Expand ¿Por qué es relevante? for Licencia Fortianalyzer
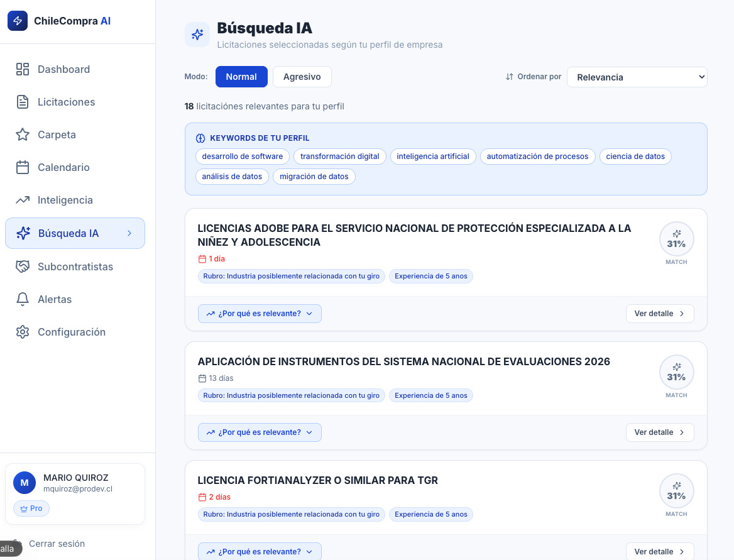Viewport: 734px width, 560px height. tap(260, 552)
